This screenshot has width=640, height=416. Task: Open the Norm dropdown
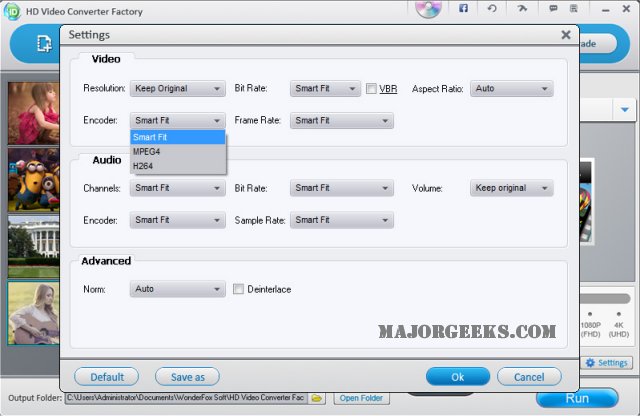(x=178, y=289)
